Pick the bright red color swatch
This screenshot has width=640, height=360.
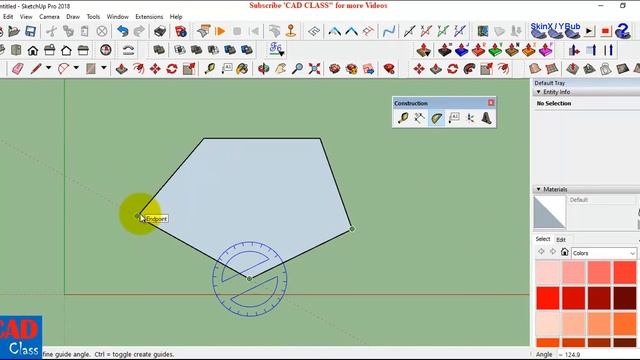click(x=548, y=298)
